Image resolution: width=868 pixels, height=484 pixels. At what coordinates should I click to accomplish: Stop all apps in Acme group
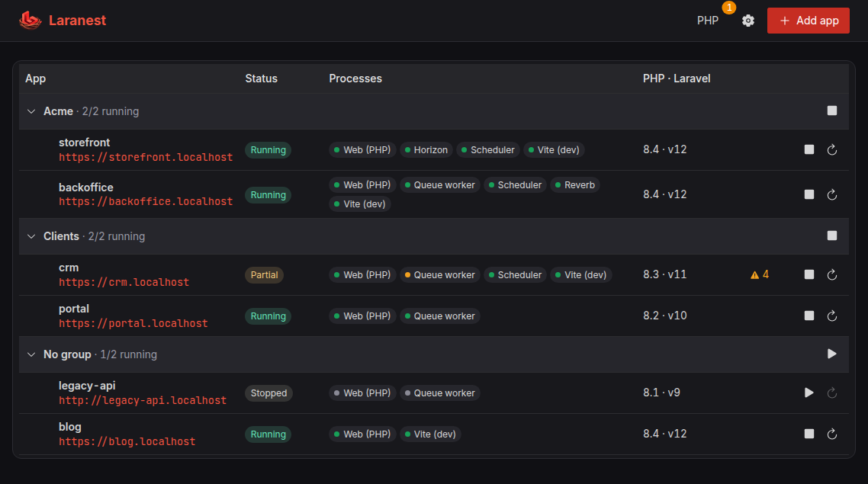[831, 111]
